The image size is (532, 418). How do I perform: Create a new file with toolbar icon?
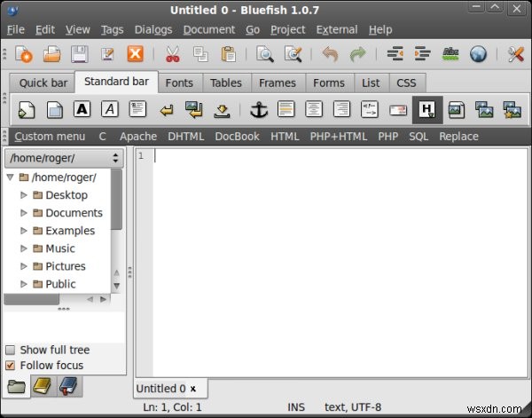(x=23, y=54)
